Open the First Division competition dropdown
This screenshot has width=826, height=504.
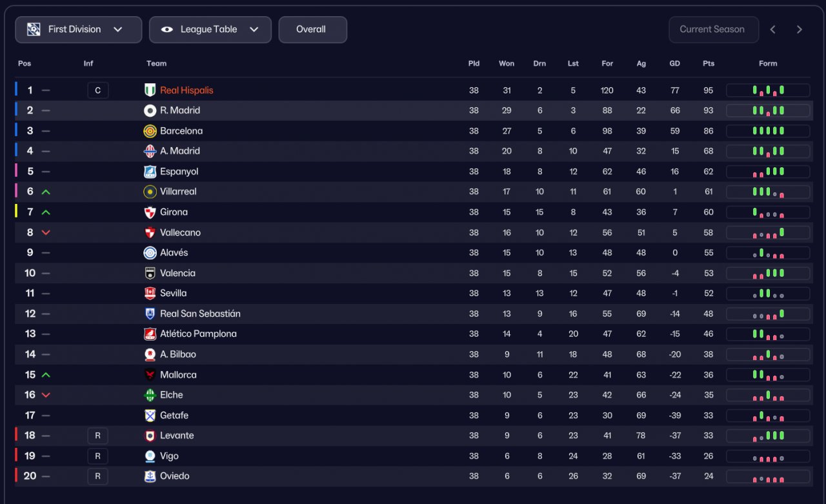pos(78,30)
